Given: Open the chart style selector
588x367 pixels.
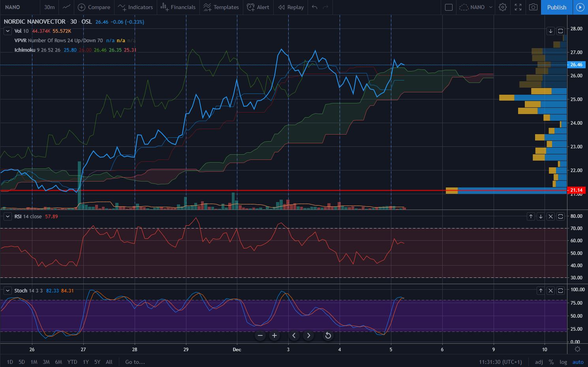Looking at the screenshot, I should pyautogui.click(x=67, y=7).
